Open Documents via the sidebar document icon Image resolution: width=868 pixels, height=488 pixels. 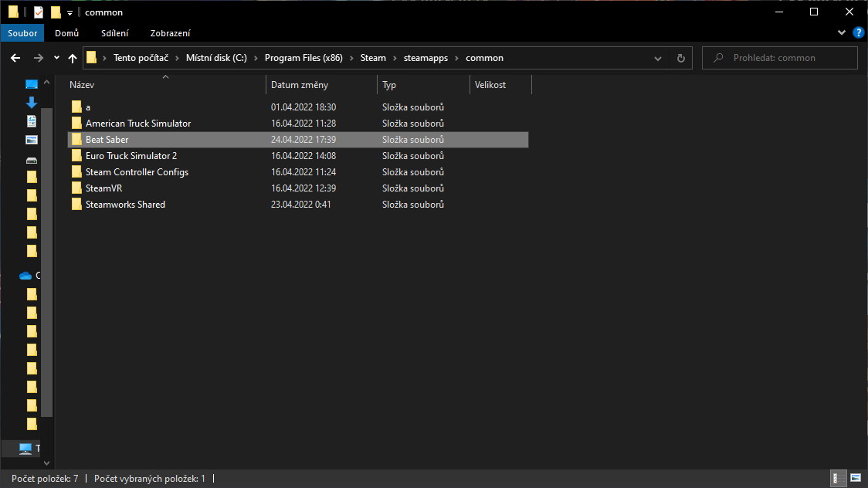pyautogui.click(x=32, y=121)
